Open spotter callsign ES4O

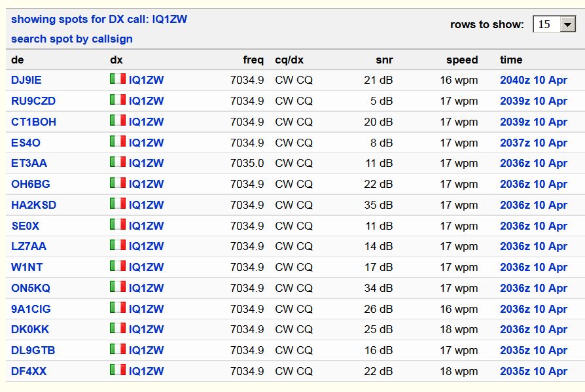point(26,143)
